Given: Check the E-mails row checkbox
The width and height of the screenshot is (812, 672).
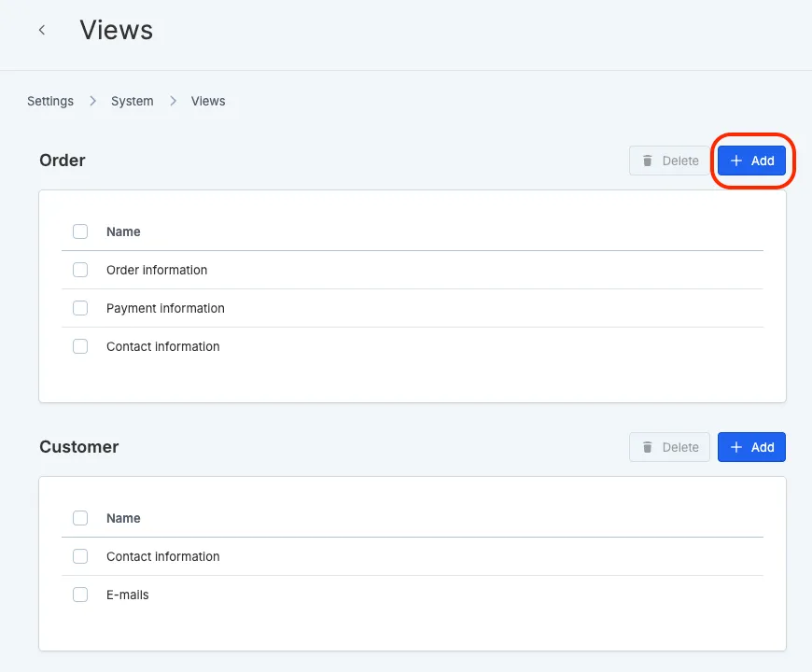Looking at the screenshot, I should 80,595.
